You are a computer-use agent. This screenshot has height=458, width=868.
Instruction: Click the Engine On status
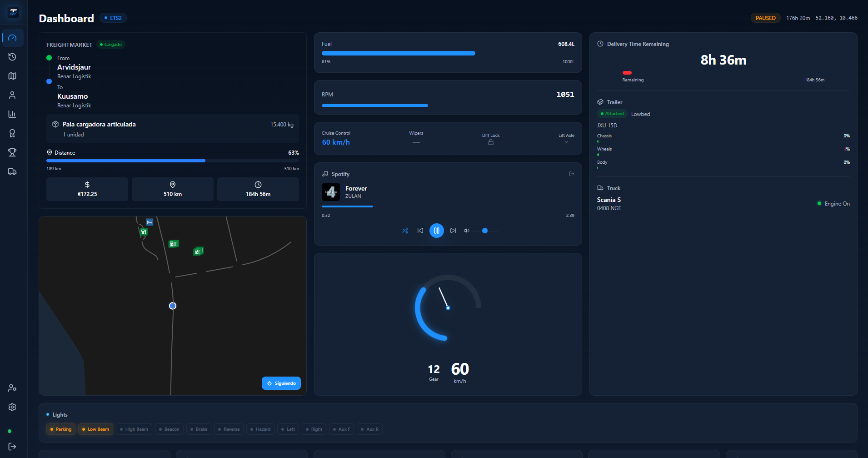click(833, 204)
